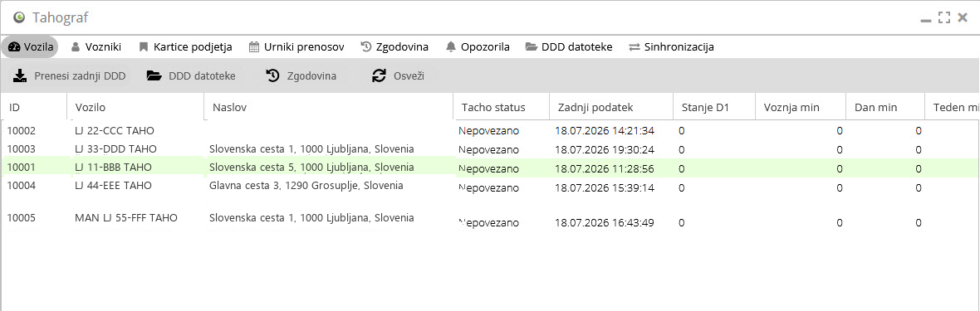Click timestamp 18.07.2026 19:30:24
This screenshot has height=311, width=980.
coord(605,149)
